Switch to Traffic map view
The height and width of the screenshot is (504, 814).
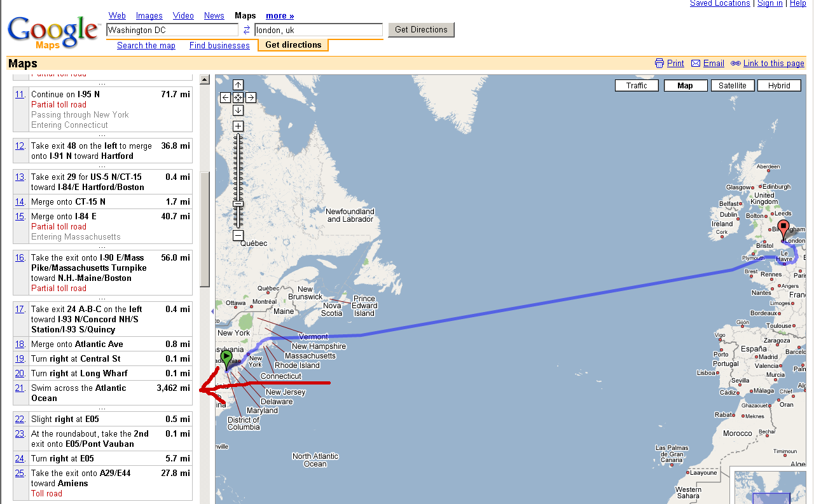pyautogui.click(x=637, y=86)
